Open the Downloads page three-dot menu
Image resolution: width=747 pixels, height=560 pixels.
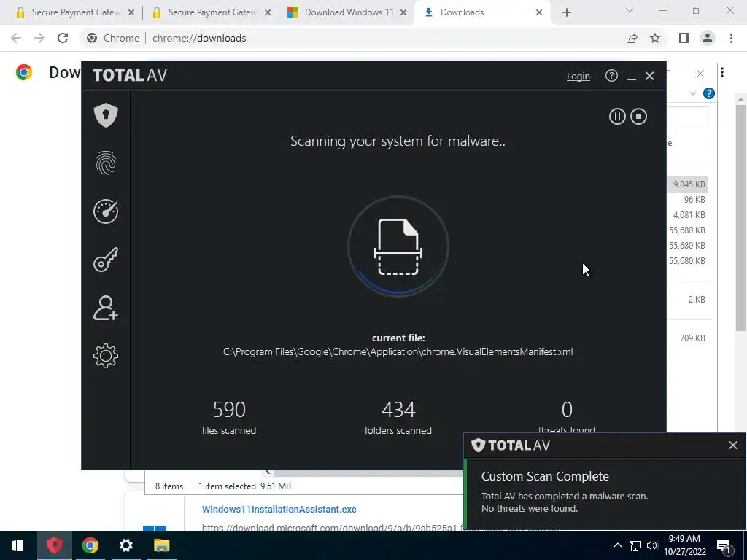[722, 72]
